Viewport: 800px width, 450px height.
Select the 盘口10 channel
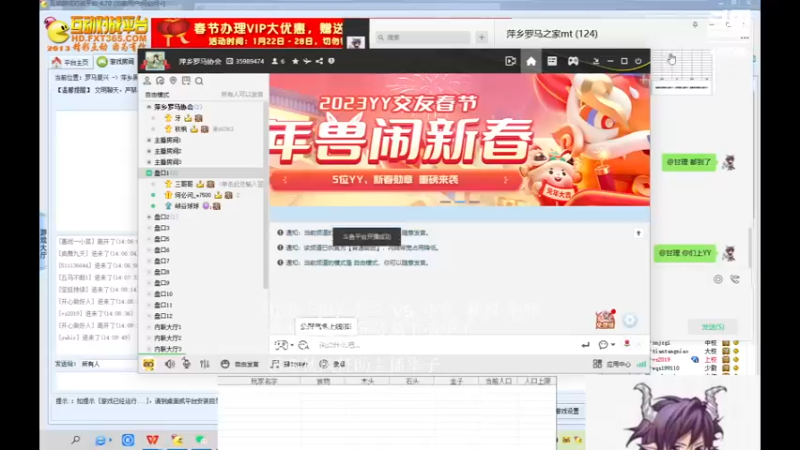point(163,294)
